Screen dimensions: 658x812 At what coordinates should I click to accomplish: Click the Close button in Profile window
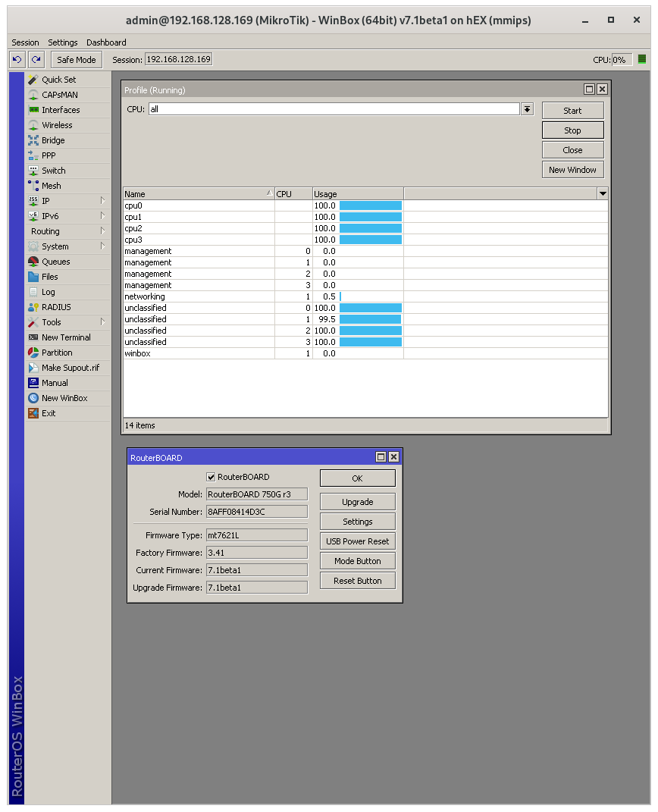pyautogui.click(x=572, y=150)
